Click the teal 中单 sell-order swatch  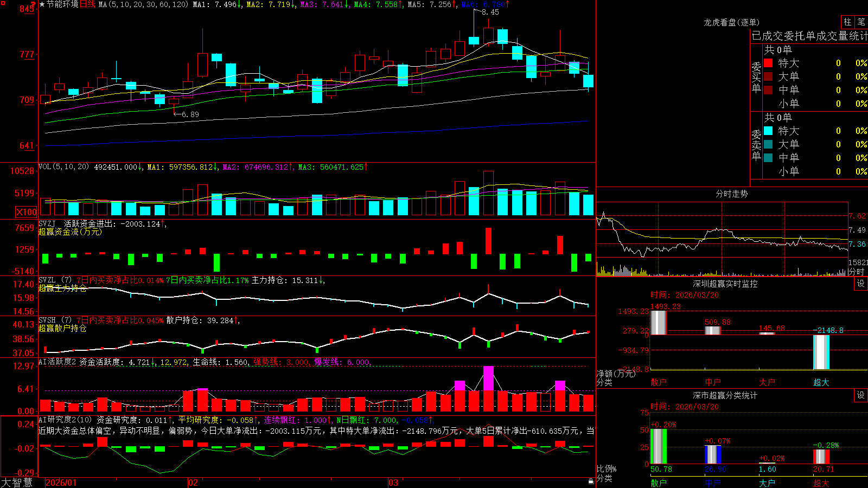[x=768, y=158]
